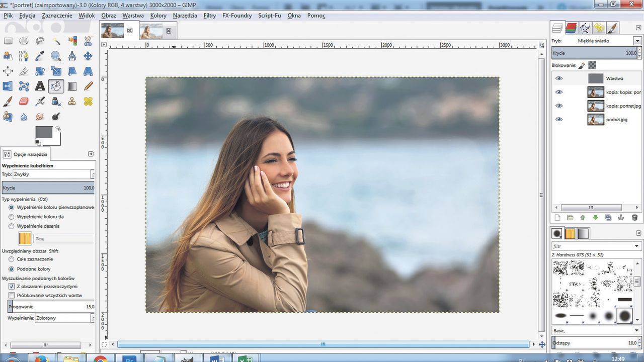
Task: Select the Fuzzy Select magic wand tool
Action: coord(56,41)
